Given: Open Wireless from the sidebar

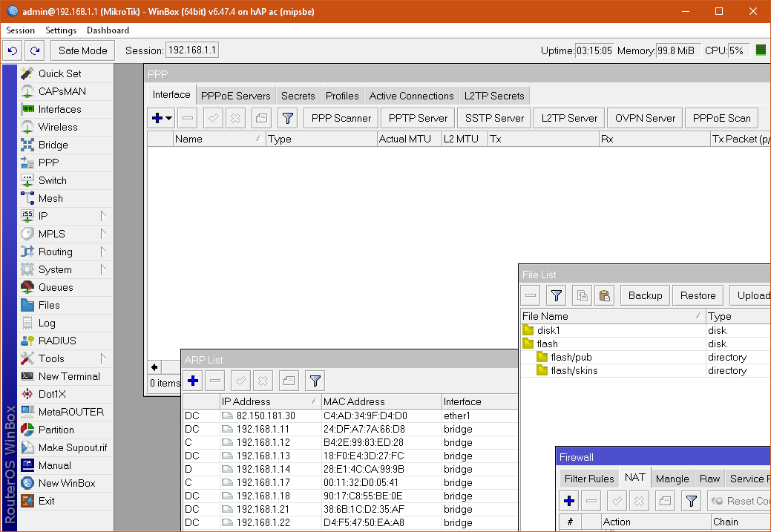Looking at the screenshot, I should (57, 127).
